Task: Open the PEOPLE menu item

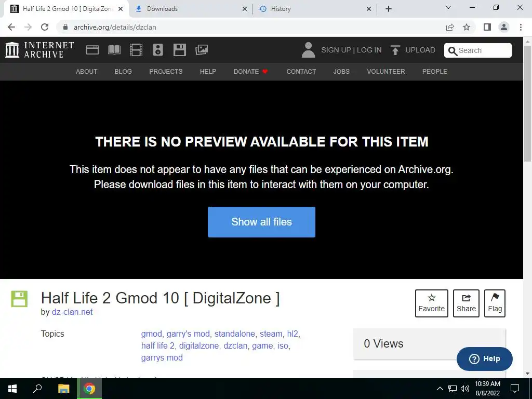Action: pos(435,72)
